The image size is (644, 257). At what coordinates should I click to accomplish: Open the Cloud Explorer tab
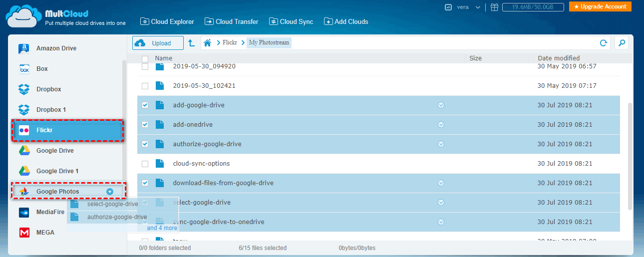coord(167,21)
